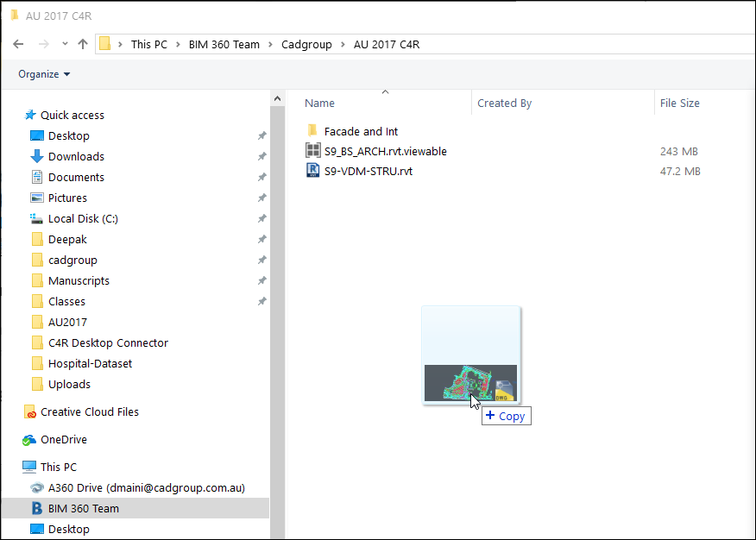This screenshot has height=540, width=756.
Task: Click the This PC monitor icon
Action: click(29, 467)
